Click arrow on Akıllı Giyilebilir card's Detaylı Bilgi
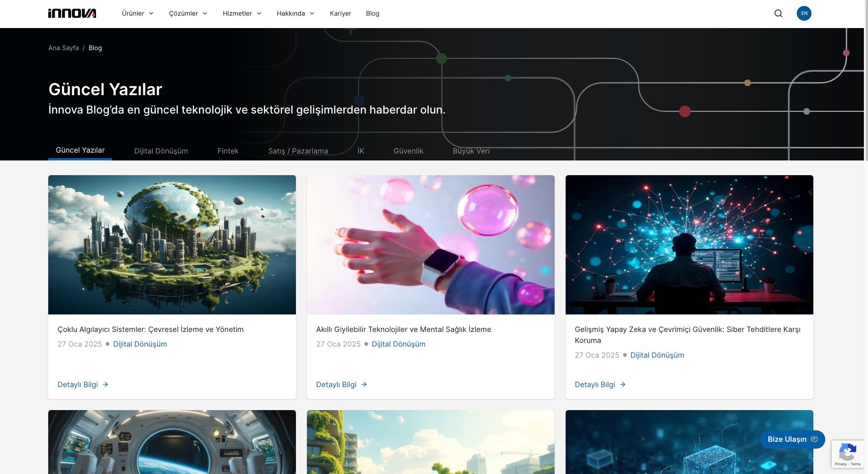 364,384
